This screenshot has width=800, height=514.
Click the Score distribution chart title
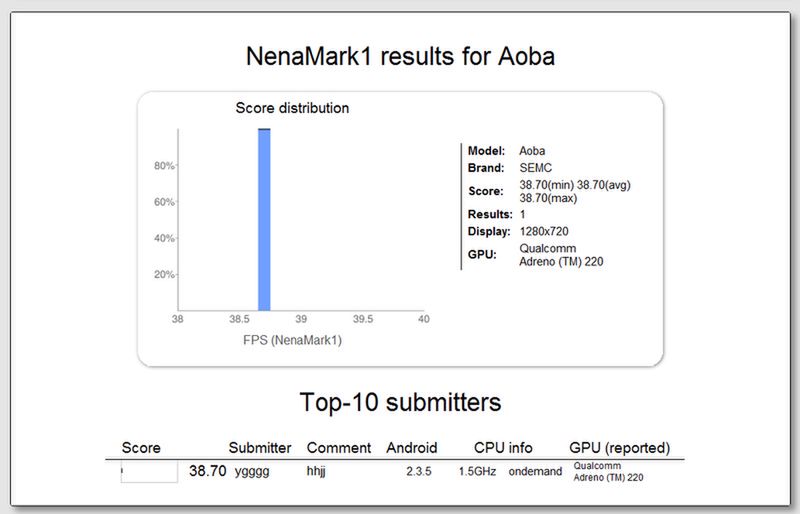[292, 108]
